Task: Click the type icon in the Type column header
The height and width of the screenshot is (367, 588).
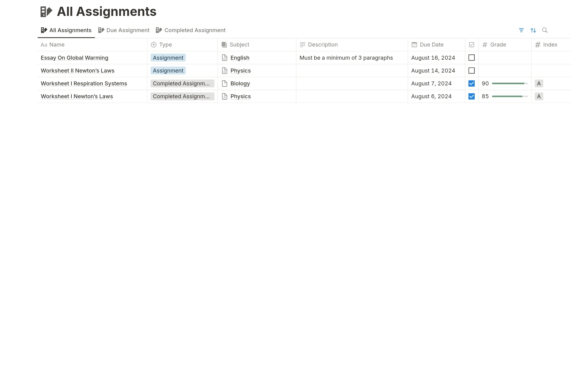Action: [x=153, y=44]
